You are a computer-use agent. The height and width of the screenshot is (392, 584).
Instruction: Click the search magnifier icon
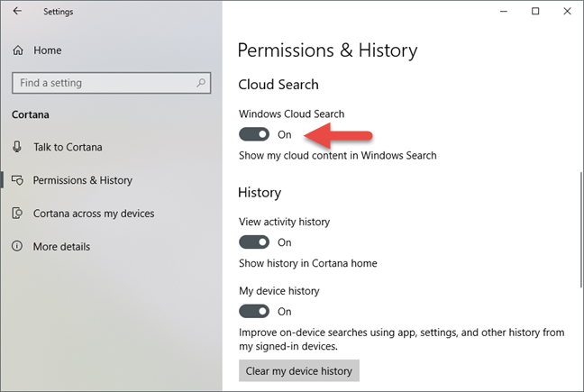201,83
